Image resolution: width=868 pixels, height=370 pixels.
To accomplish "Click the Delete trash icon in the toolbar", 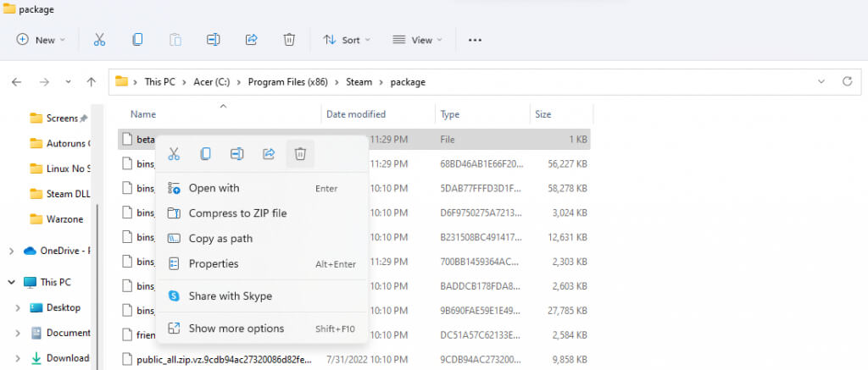I will pyautogui.click(x=289, y=40).
